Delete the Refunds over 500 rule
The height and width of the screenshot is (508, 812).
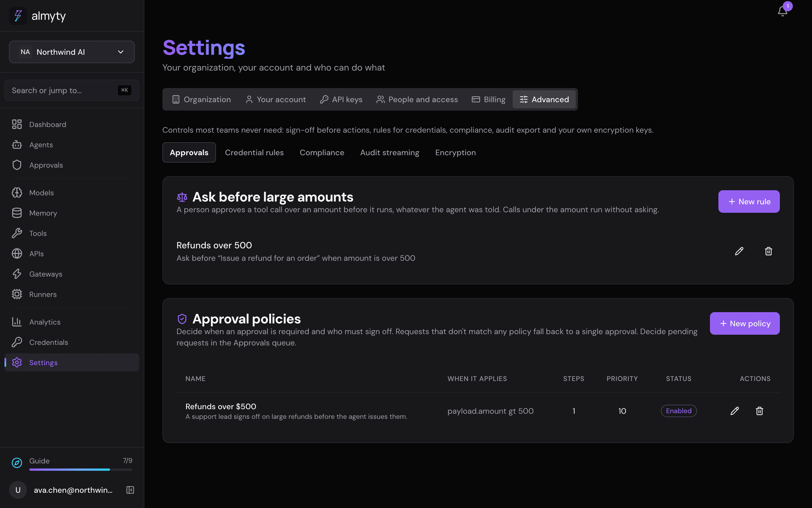click(x=768, y=251)
